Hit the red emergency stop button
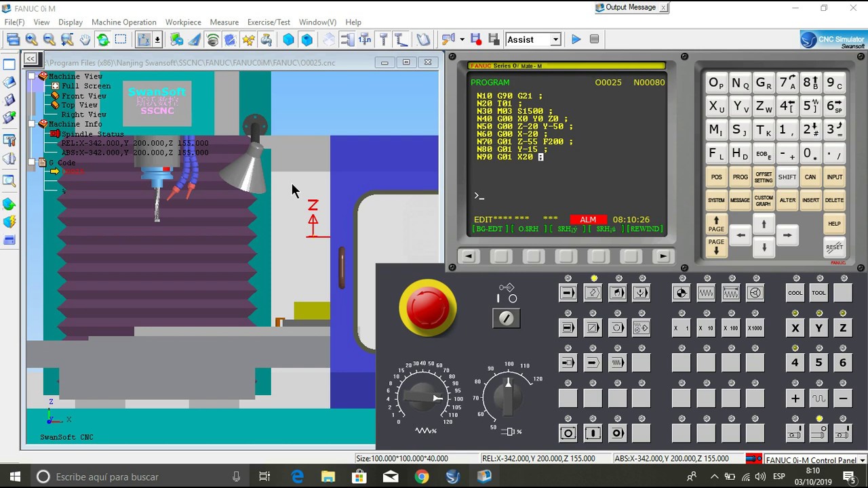The width and height of the screenshot is (868, 488). point(428,308)
